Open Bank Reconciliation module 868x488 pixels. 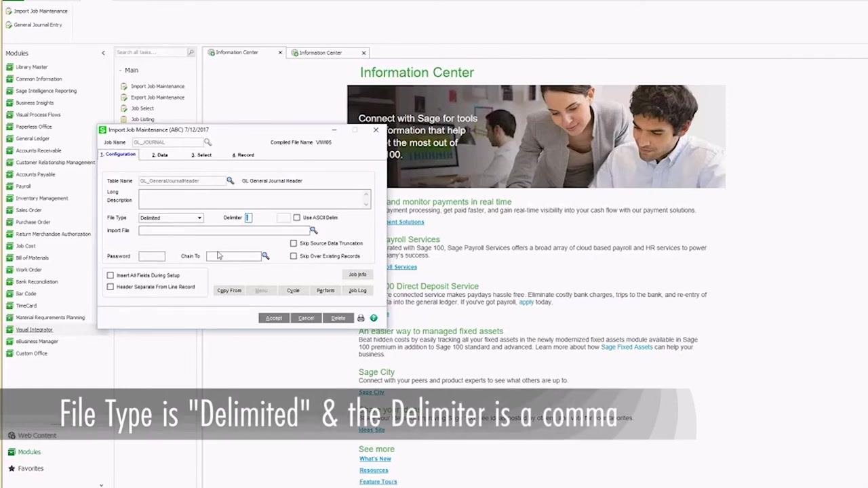[37, 282]
